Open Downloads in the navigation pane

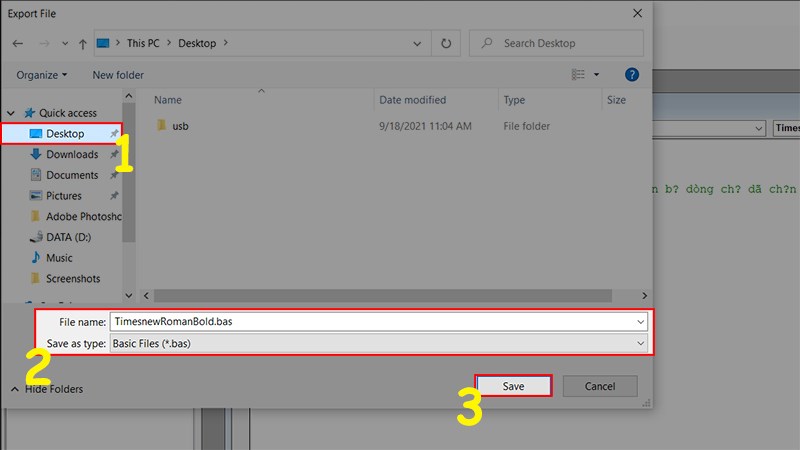(x=72, y=154)
